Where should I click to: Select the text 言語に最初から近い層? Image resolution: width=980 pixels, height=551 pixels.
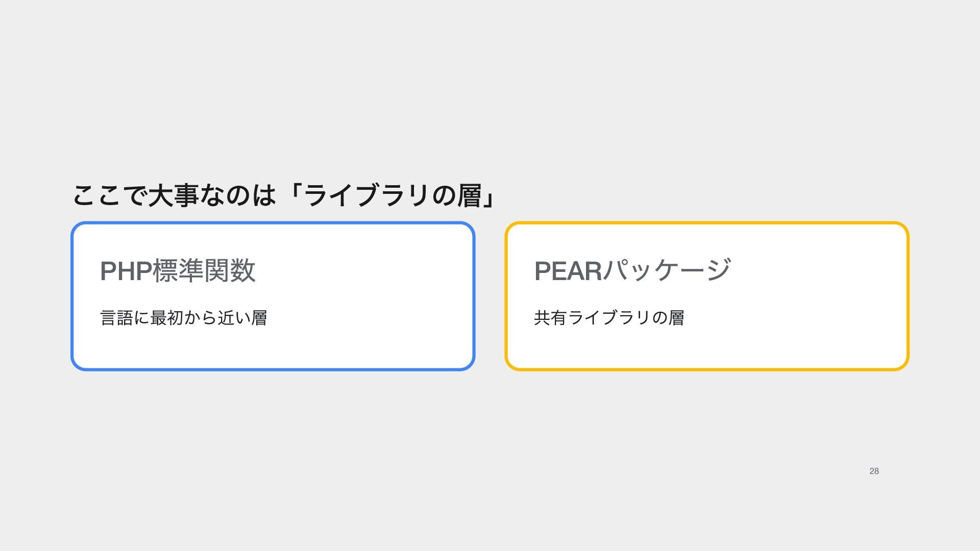[x=184, y=318]
